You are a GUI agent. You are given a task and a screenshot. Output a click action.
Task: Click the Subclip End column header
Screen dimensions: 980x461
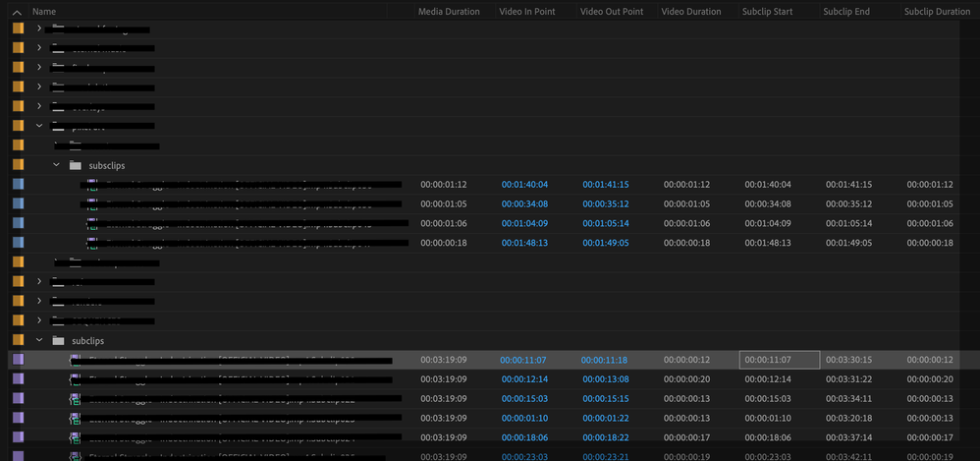pyautogui.click(x=846, y=12)
